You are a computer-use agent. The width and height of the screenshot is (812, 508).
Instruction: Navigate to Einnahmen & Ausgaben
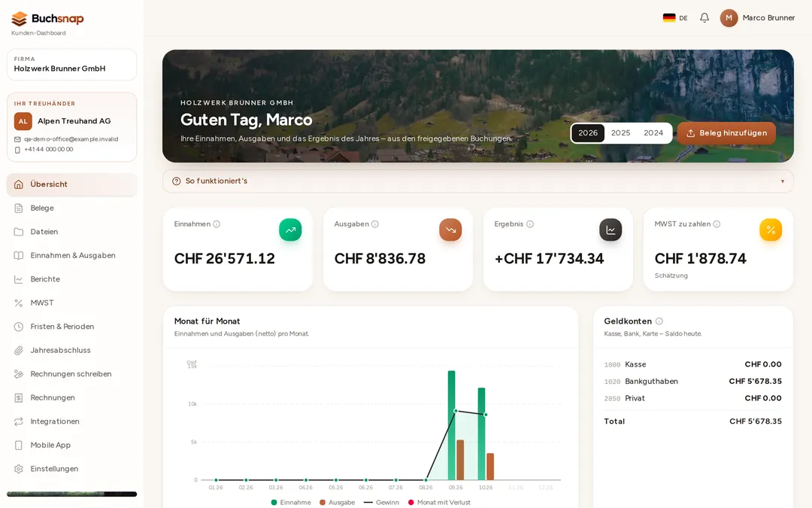coord(72,256)
